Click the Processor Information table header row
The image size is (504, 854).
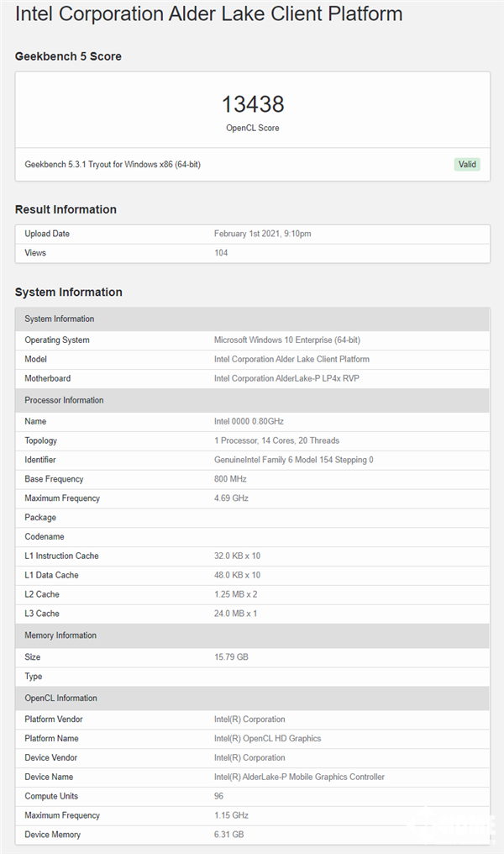coord(252,400)
